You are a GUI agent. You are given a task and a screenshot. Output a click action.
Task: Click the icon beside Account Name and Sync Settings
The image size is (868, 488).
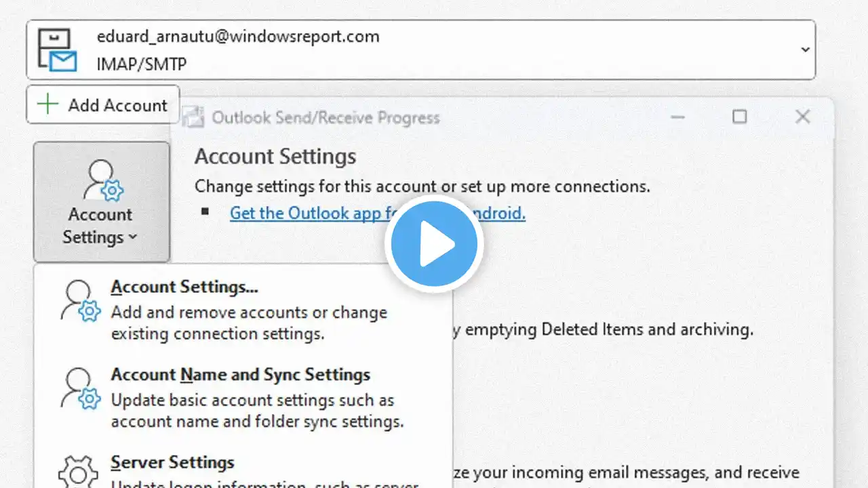(80, 388)
